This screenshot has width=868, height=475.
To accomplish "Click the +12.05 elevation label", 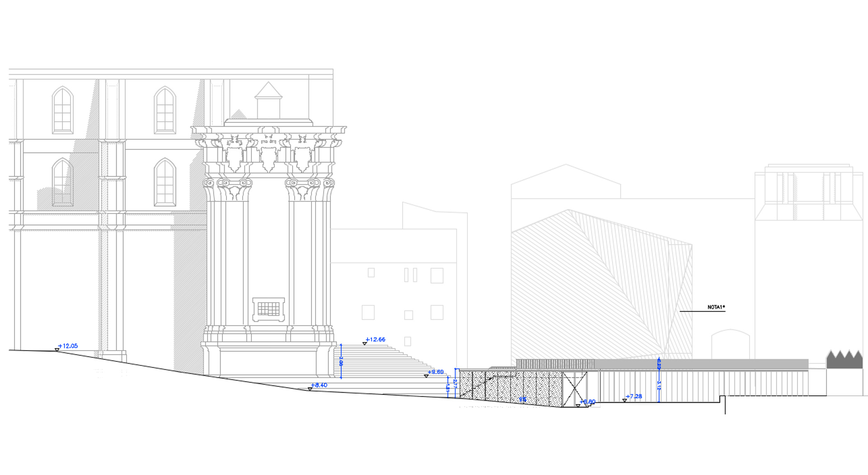I will pyautogui.click(x=68, y=346).
